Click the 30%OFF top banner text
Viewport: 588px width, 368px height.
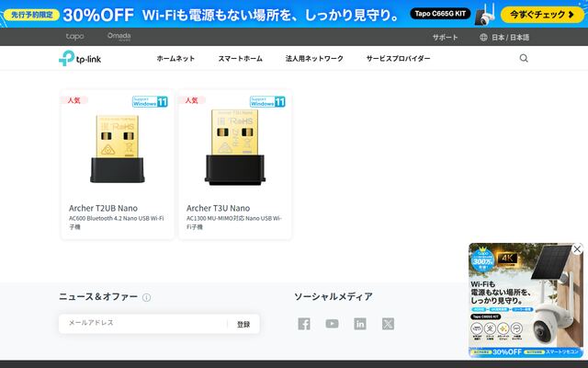pyautogui.click(x=98, y=15)
